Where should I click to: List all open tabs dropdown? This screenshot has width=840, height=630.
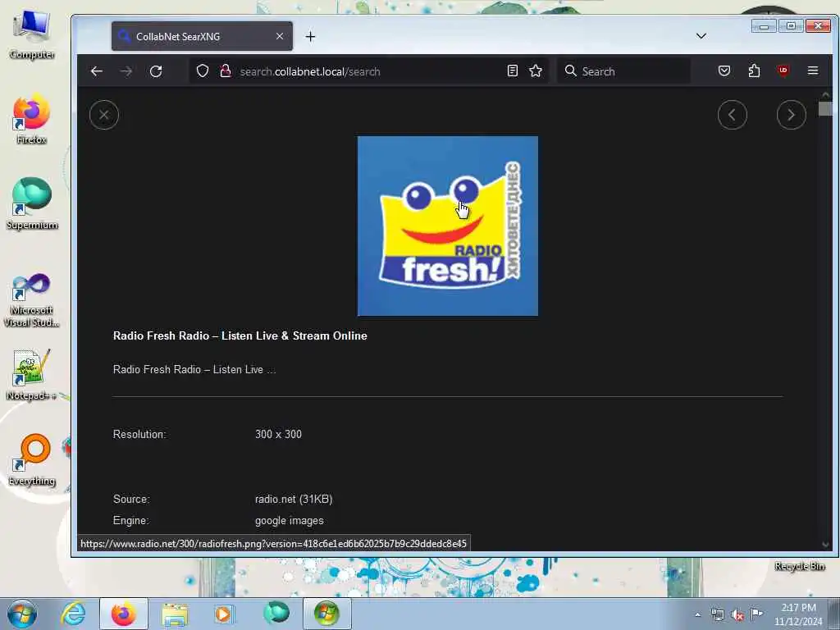[x=701, y=36]
